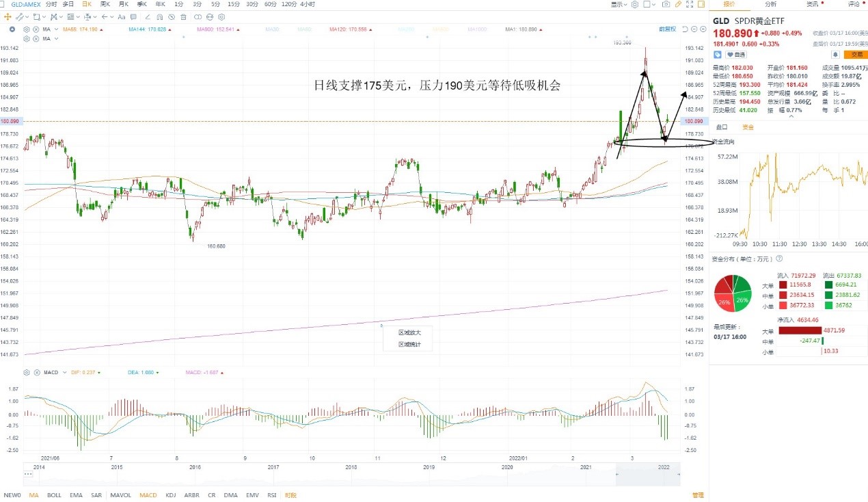Toggle the ARBR sub-indicator
868x502 pixels.
[192, 495]
